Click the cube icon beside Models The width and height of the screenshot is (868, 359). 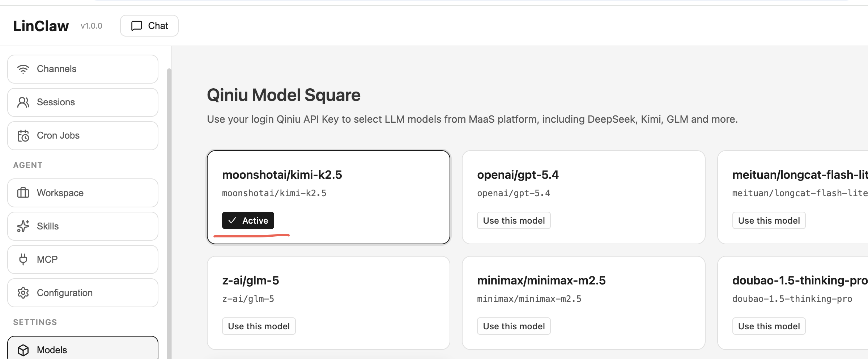tap(23, 350)
